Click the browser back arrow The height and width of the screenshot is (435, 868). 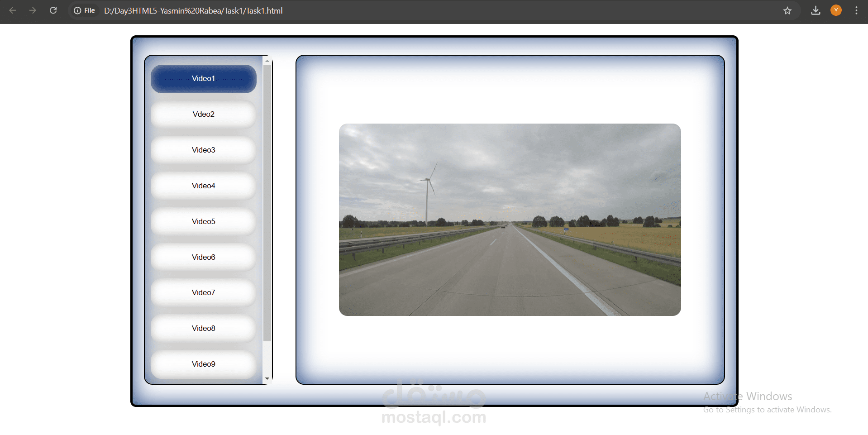(x=12, y=10)
